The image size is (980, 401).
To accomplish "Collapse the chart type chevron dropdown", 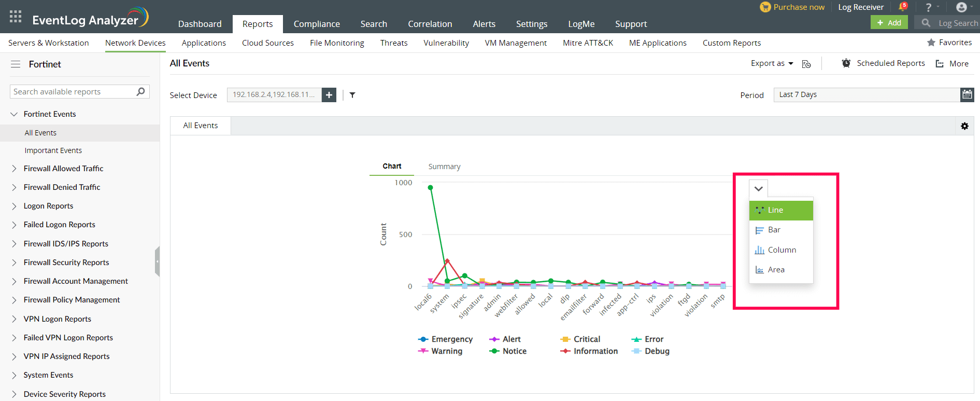I will [x=758, y=189].
